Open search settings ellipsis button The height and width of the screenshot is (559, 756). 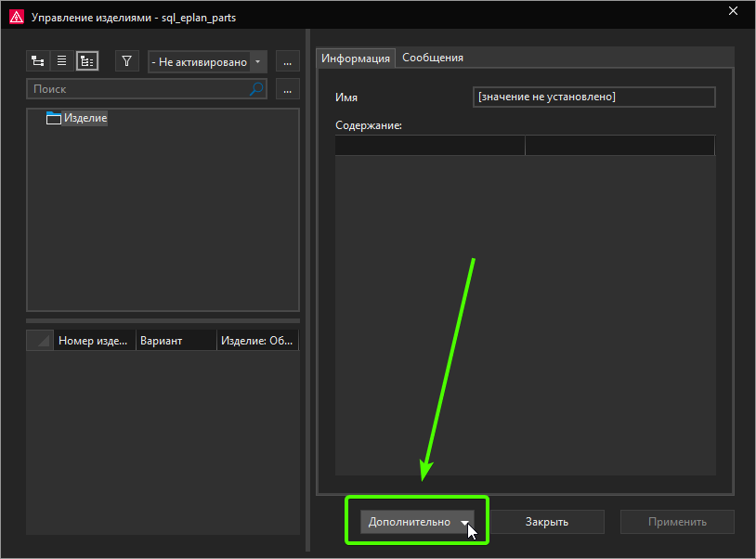point(287,89)
